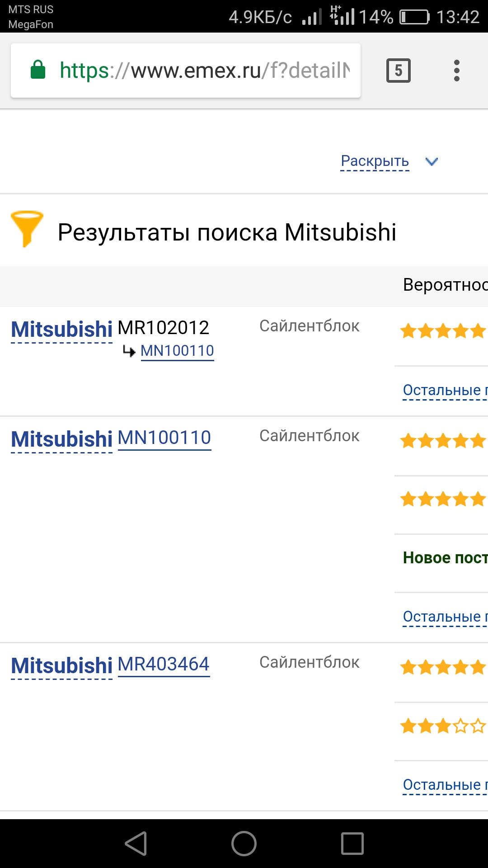Tap three-star rating in MR403464 row
The width and height of the screenshot is (488, 868).
[x=443, y=726]
